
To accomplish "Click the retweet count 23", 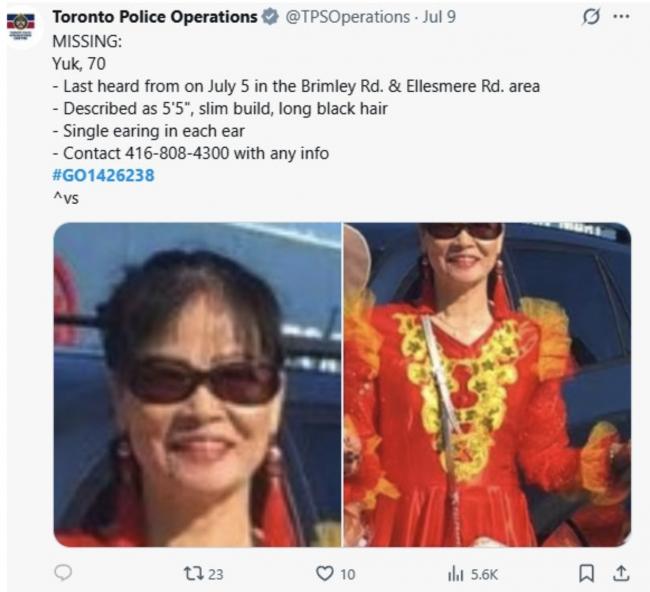I will click(216, 575).
